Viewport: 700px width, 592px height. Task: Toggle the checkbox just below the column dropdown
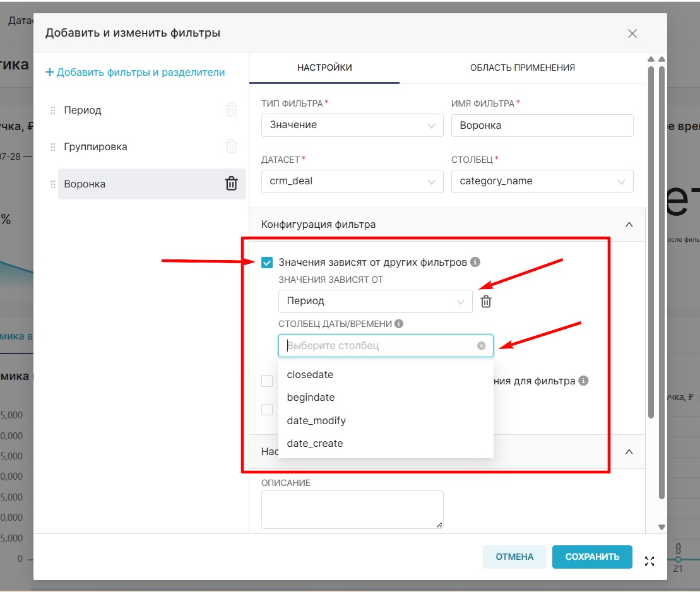[x=267, y=381]
